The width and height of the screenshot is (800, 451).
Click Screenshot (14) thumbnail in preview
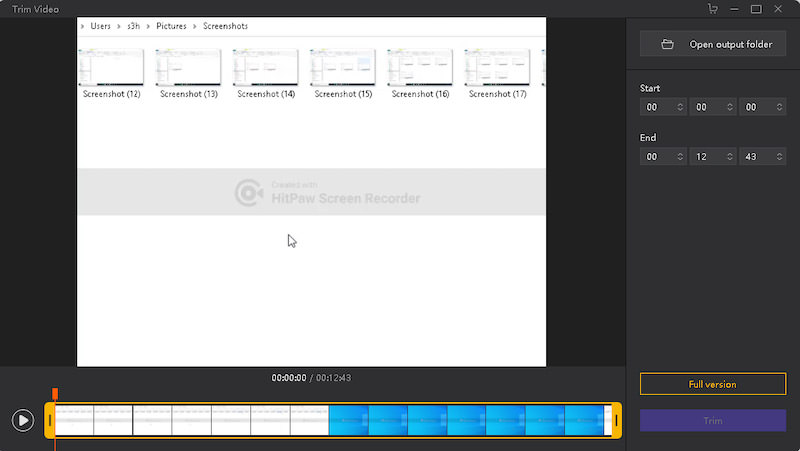(265, 67)
